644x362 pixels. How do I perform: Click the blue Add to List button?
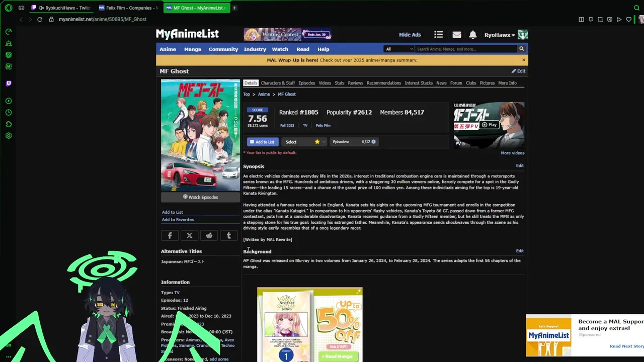point(262,142)
